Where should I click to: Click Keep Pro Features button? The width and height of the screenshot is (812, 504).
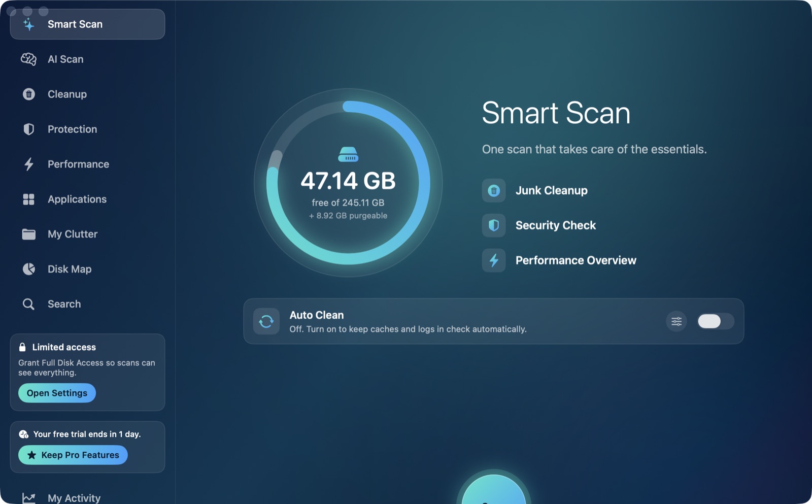(x=73, y=455)
